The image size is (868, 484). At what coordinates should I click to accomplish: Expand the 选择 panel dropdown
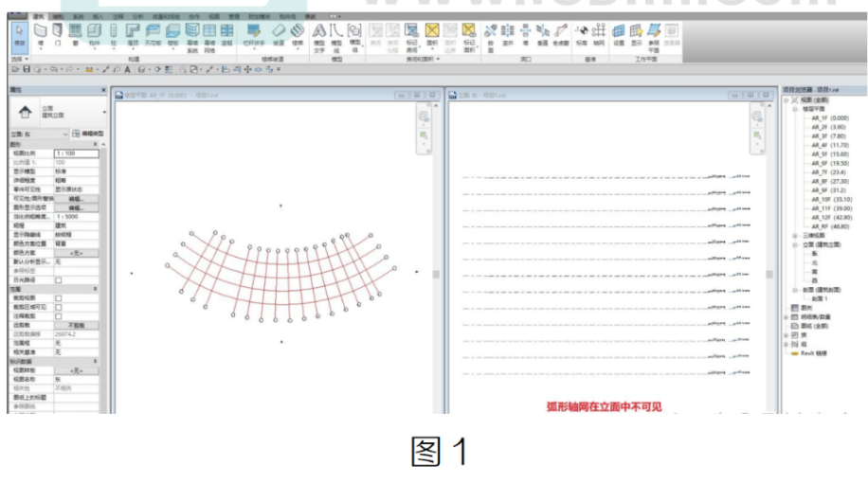(20, 59)
